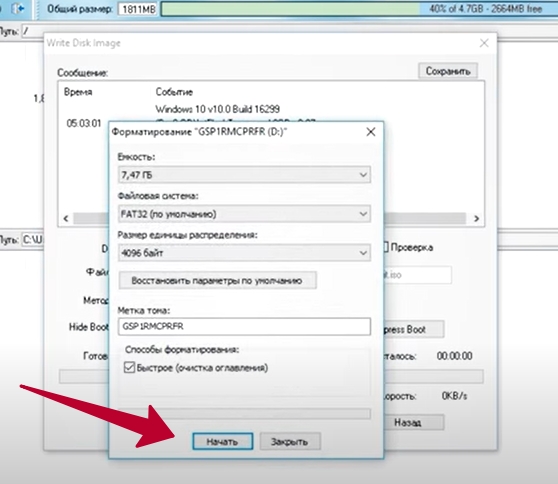
Task: Click the elapsed time value 00:00:00
Action: pyautogui.click(x=454, y=356)
